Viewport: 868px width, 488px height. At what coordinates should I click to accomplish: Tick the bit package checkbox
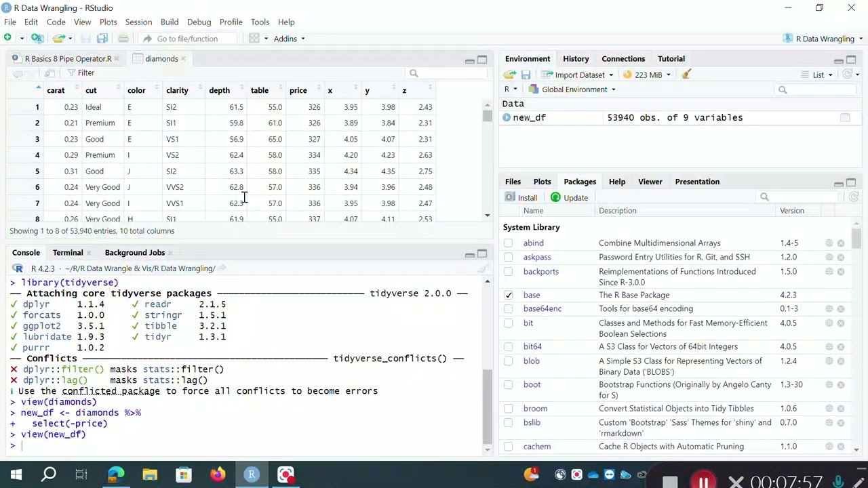[x=509, y=323]
